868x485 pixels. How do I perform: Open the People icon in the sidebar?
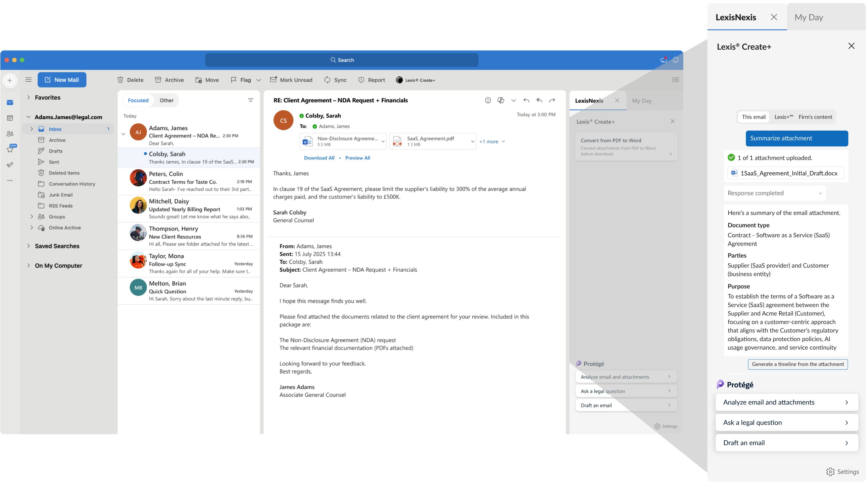[x=10, y=133]
